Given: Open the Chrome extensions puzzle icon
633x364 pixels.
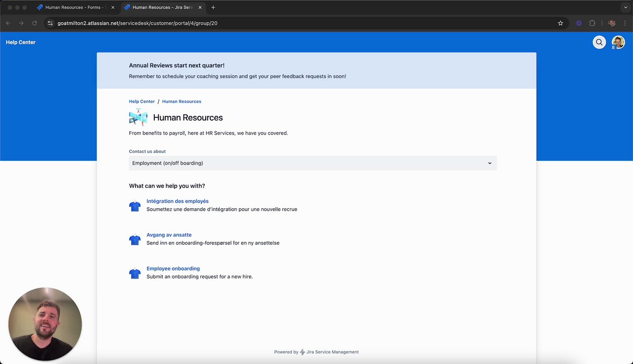Looking at the screenshot, I should (x=592, y=23).
